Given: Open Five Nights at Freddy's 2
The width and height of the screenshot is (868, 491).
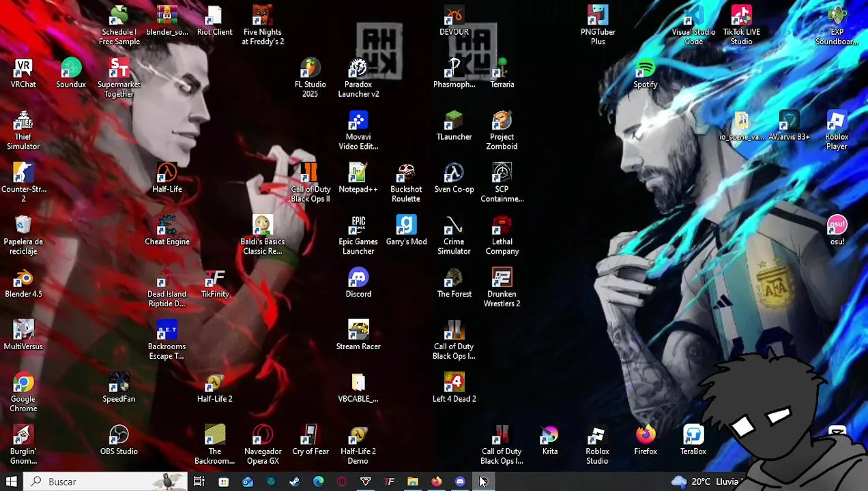Looking at the screenshot, I should [263, 26].
